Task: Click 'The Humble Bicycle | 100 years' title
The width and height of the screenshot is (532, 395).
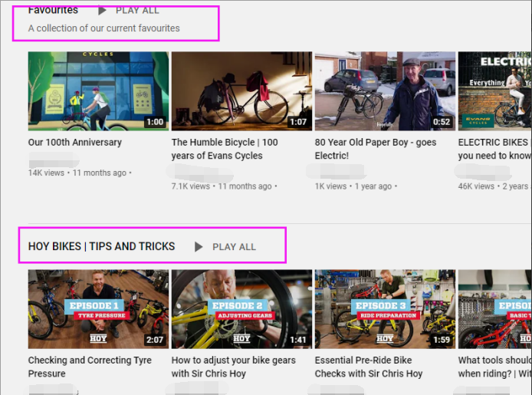Action: pyautogui.click(x=225, y=149)
